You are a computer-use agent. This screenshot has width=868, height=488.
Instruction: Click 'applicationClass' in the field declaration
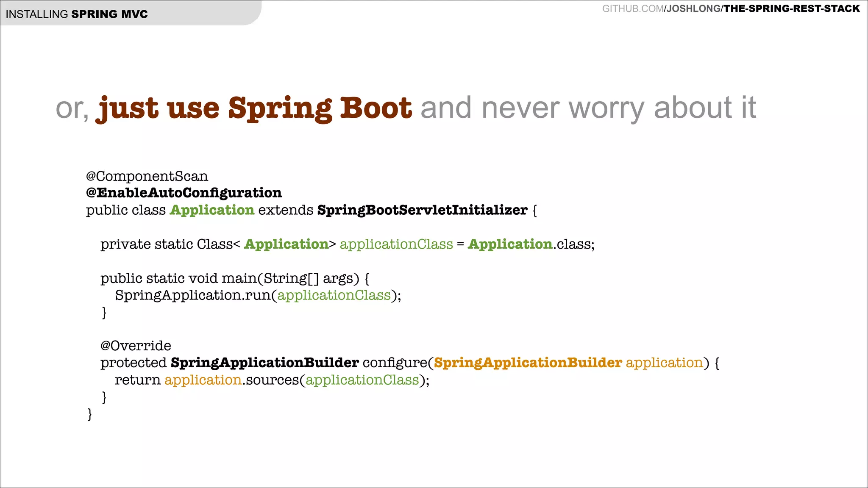[396, 244]
